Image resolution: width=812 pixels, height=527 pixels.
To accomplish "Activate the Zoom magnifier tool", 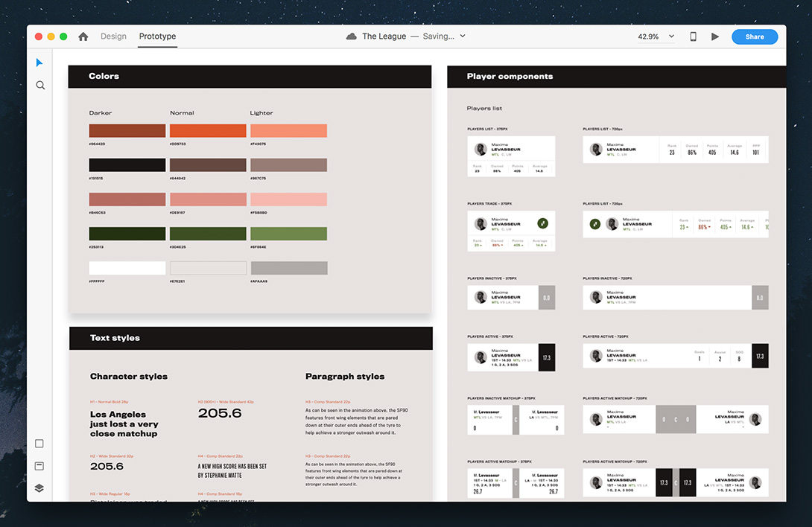I will tap(40, 85).
